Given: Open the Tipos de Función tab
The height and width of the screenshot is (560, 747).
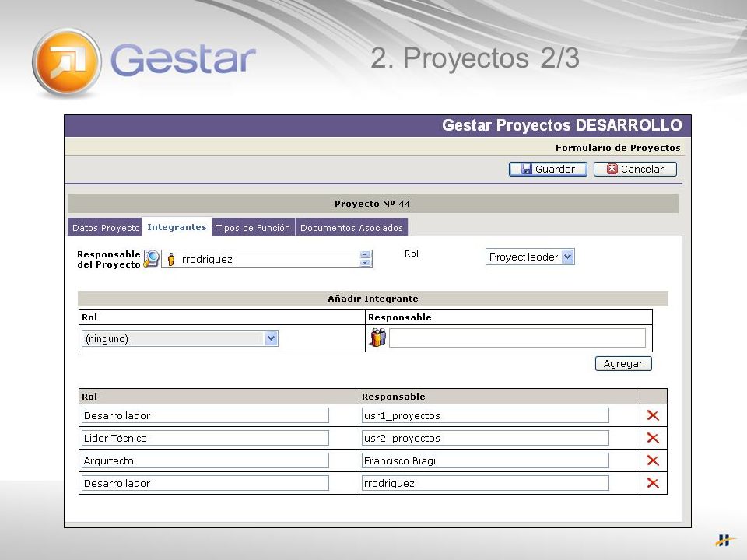Looking at the screenshot, I should [253, 228].
